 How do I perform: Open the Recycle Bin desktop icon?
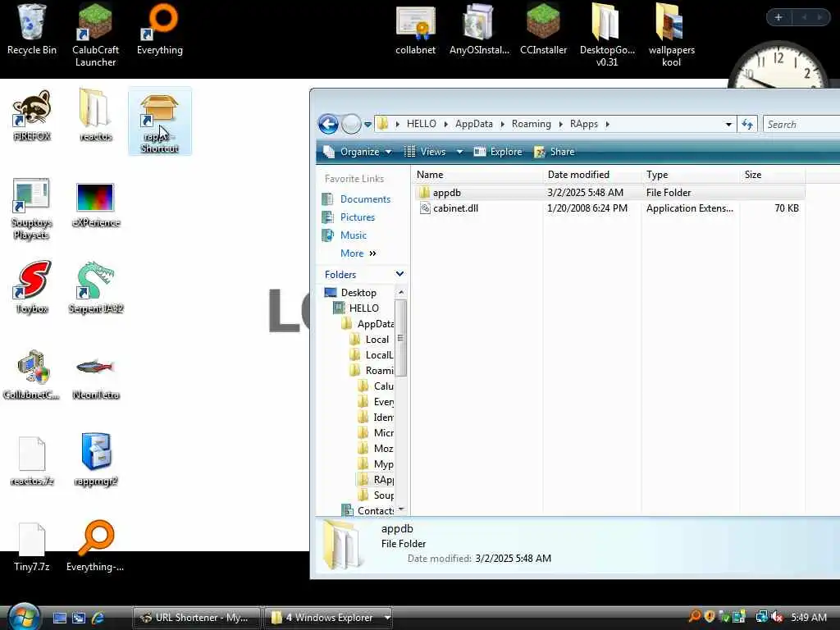point(32,30)
